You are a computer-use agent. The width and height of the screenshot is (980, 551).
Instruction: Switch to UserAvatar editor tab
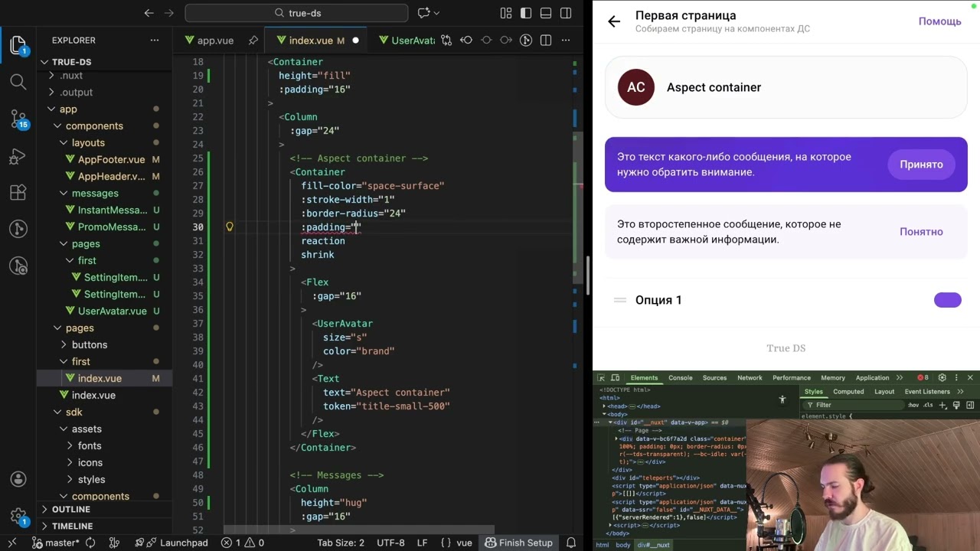[x=407, y=40]
